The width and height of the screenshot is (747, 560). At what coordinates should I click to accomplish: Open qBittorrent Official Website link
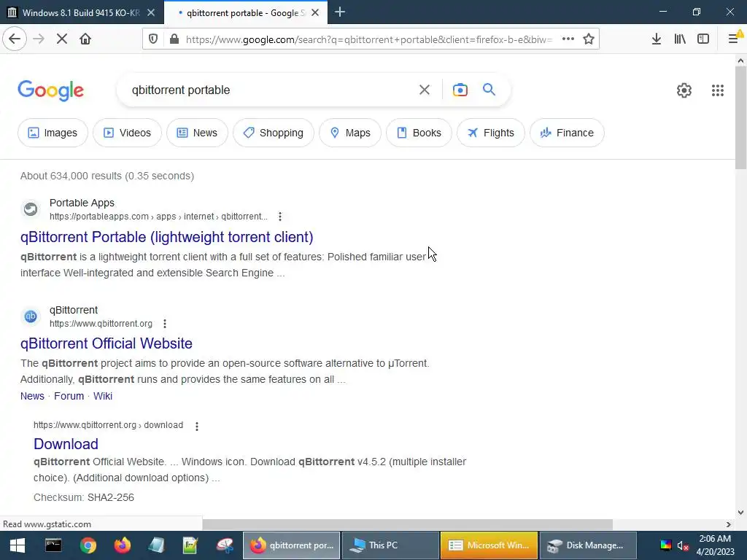(107, 343)
